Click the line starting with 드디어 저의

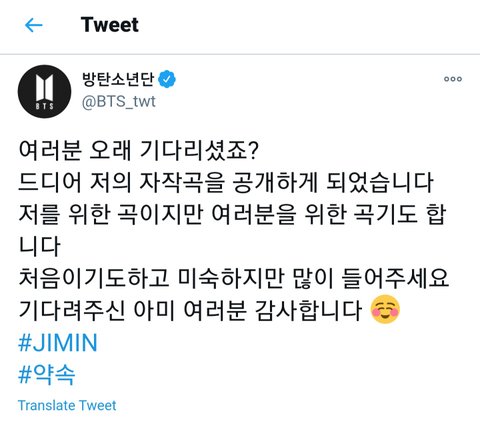tap(226, 182)
